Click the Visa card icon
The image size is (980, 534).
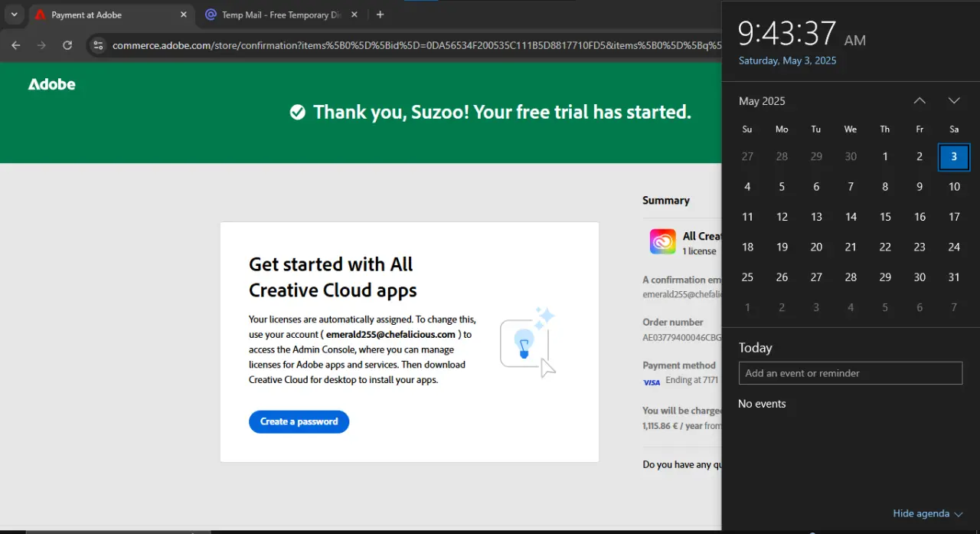click(652, 382)
